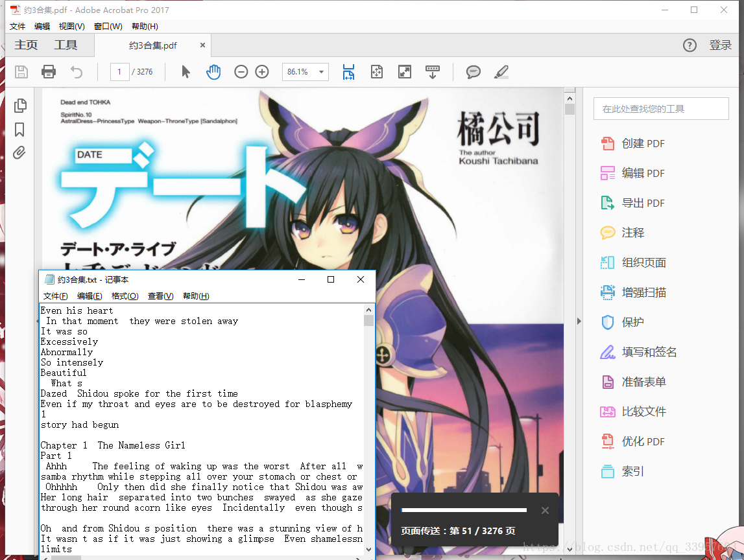Viewport: 744px width, 560px height.
Task: Click Acrobat document scrollbar up arrow
Action: pos(570,99)
